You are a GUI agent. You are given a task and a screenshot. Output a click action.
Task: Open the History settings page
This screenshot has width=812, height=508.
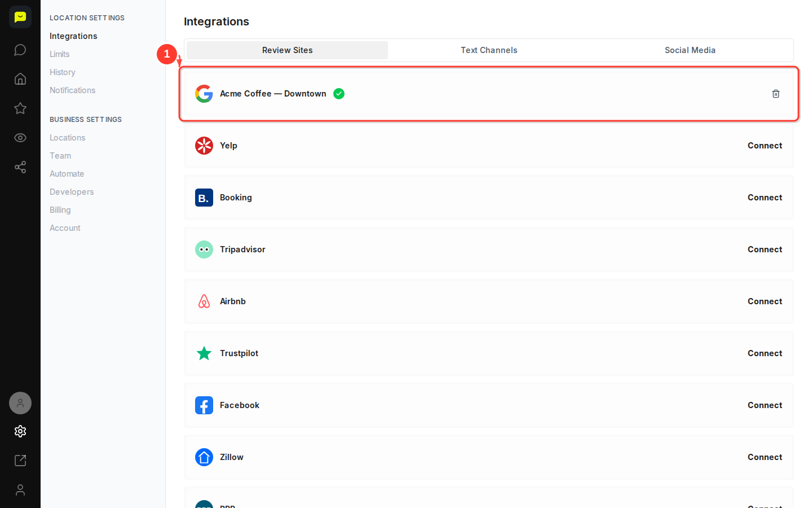point(63,72)
